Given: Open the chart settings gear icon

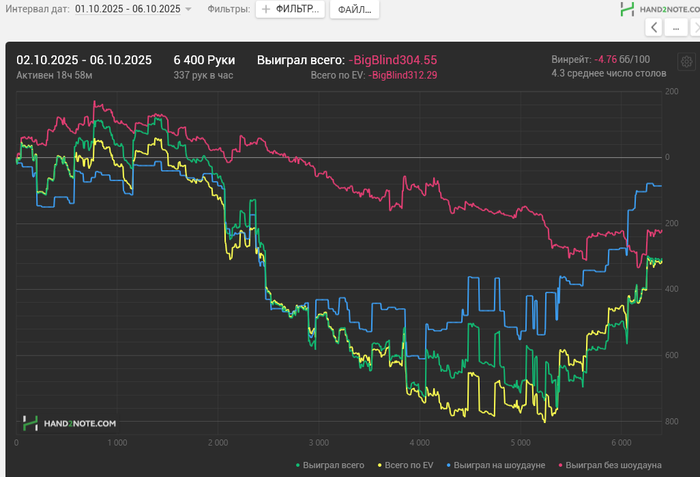Looking at the screenshot, I should pyautogui.click(x=686, y=61).
